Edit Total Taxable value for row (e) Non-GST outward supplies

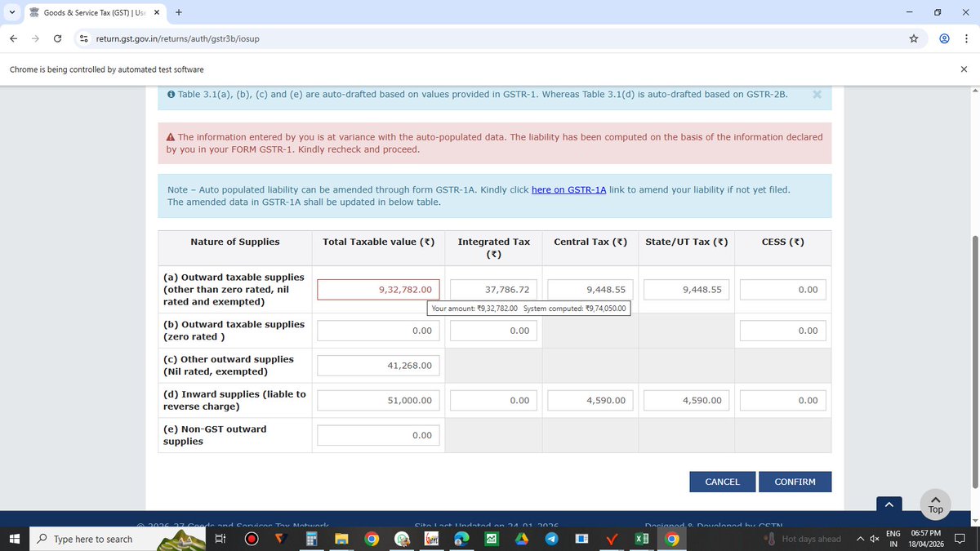(379, 436)
